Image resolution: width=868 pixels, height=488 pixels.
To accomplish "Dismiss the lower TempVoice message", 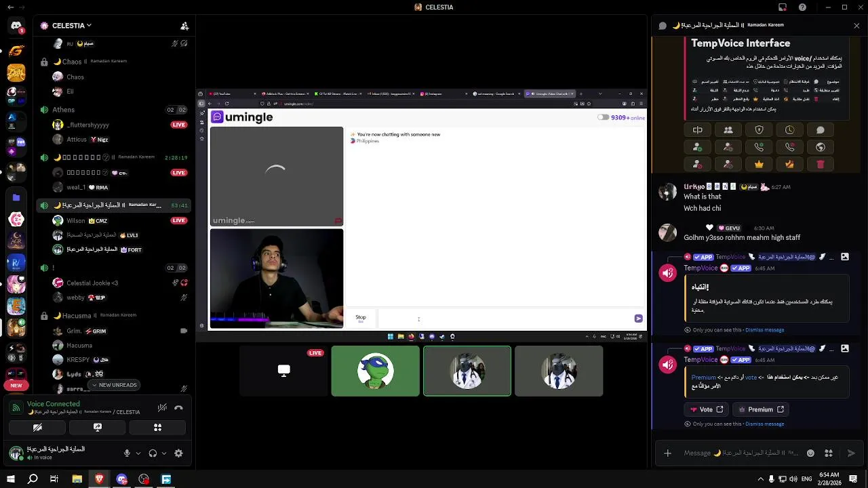I will coord(764,424).
